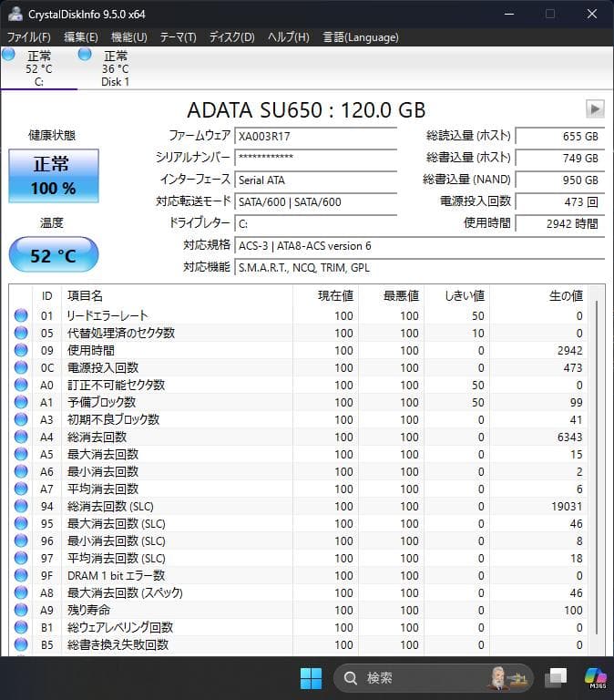Click the SMART attribute list vertical scrollbar
The width and height of the screenshot is (614, 700).
[597, 468]
